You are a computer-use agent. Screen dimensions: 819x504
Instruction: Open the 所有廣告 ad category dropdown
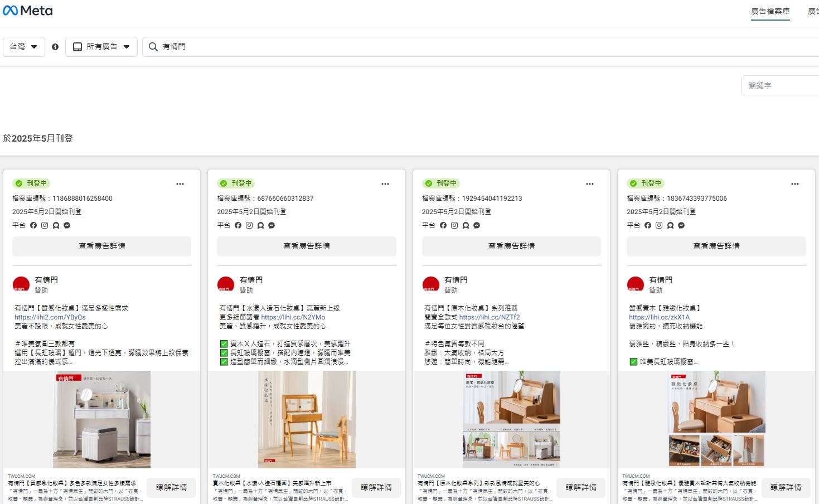101,47
